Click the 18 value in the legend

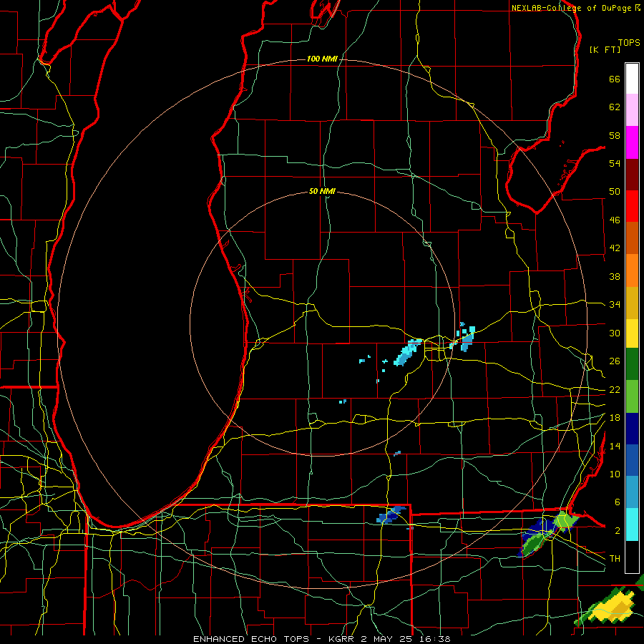(615, 418)
